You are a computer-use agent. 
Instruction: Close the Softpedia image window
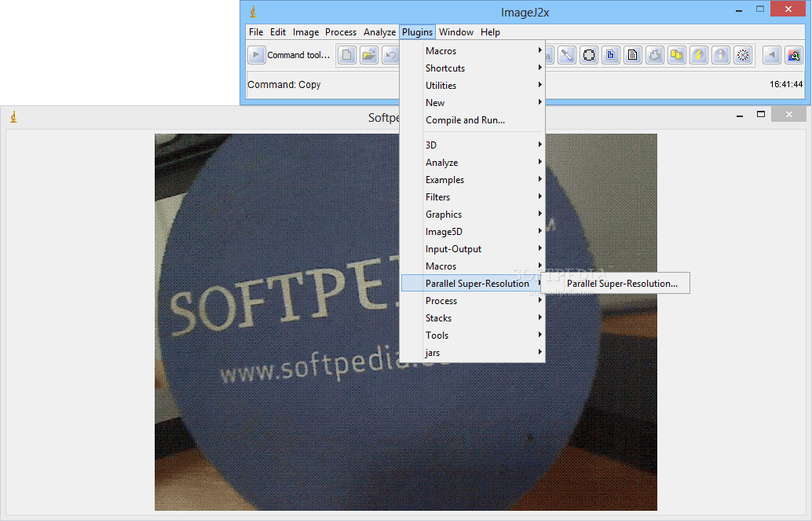point(788,115)
